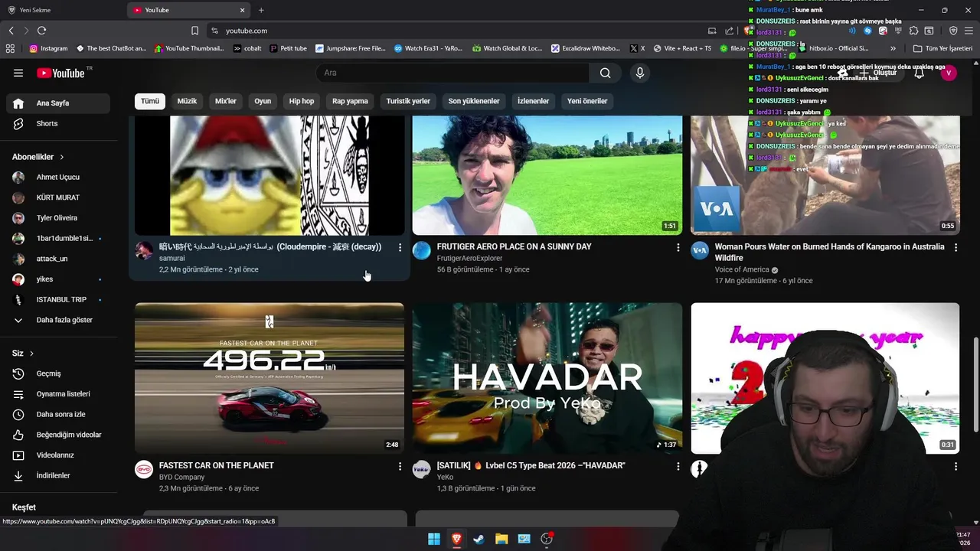Select the Oyun filter chip
The height and width of the screenshot is (551, 980).
pos(263,101)
